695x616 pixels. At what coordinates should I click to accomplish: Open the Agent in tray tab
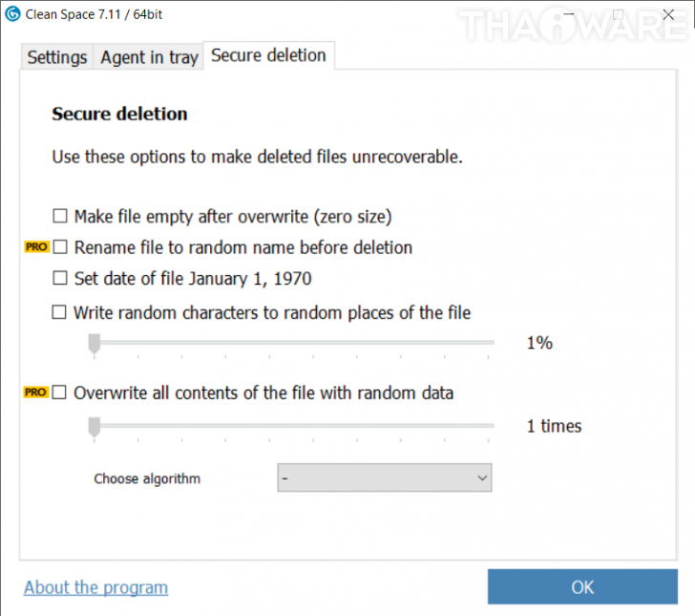149,57
